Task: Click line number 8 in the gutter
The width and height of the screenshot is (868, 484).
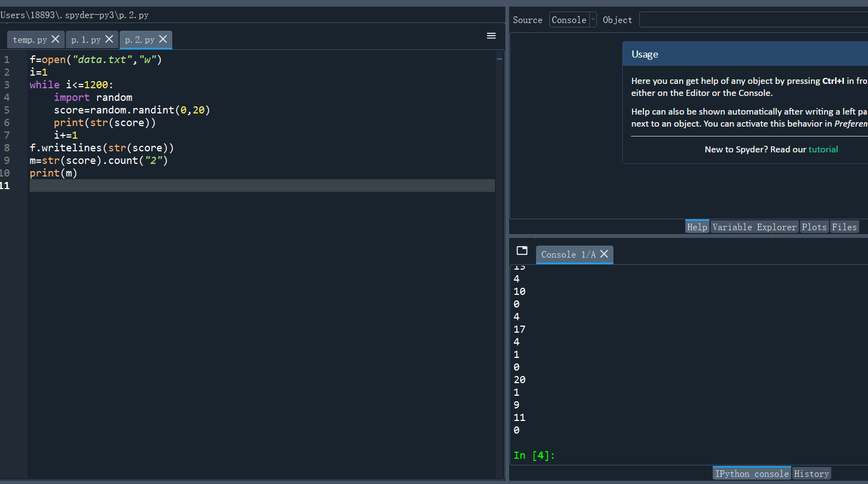Action: pos(7,148)
